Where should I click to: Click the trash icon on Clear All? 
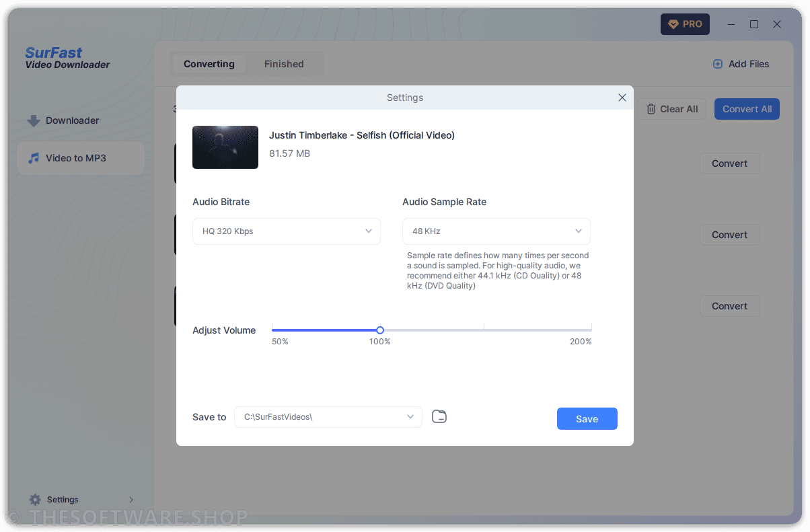pyautogui.click(x=651, y=109)
